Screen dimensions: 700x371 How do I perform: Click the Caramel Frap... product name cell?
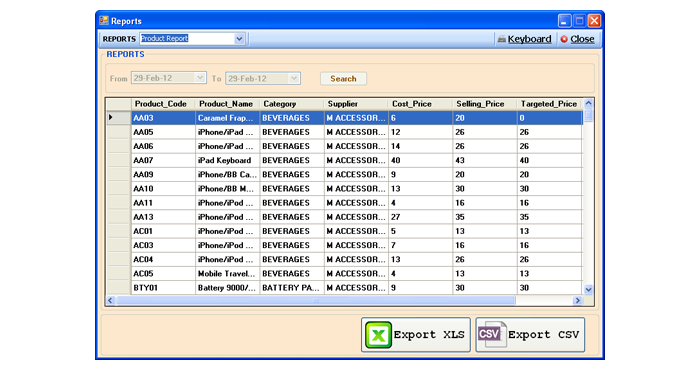click(228, 118)
